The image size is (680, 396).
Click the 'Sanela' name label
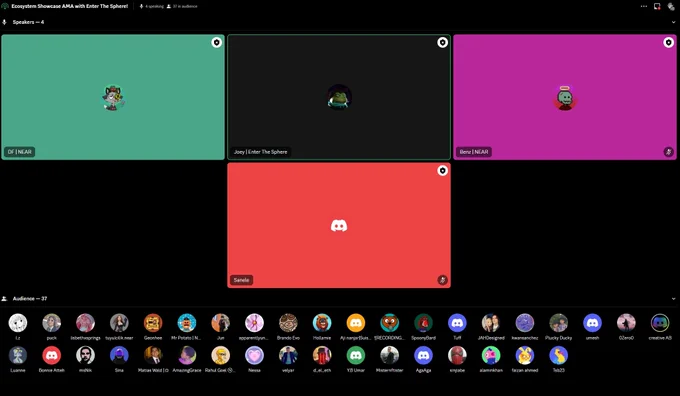[241, 280]
